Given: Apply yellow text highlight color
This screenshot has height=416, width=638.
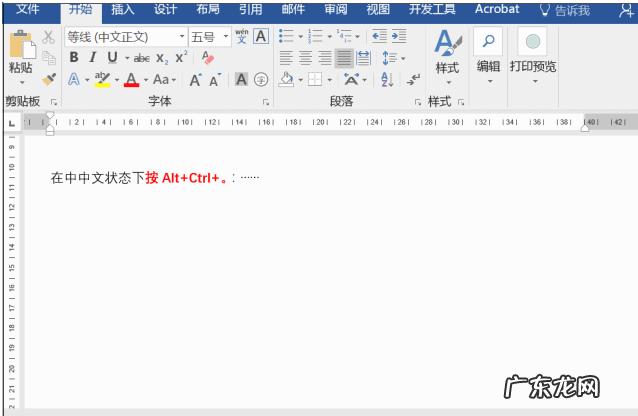Looking at the screenshot, I should 103,79.
